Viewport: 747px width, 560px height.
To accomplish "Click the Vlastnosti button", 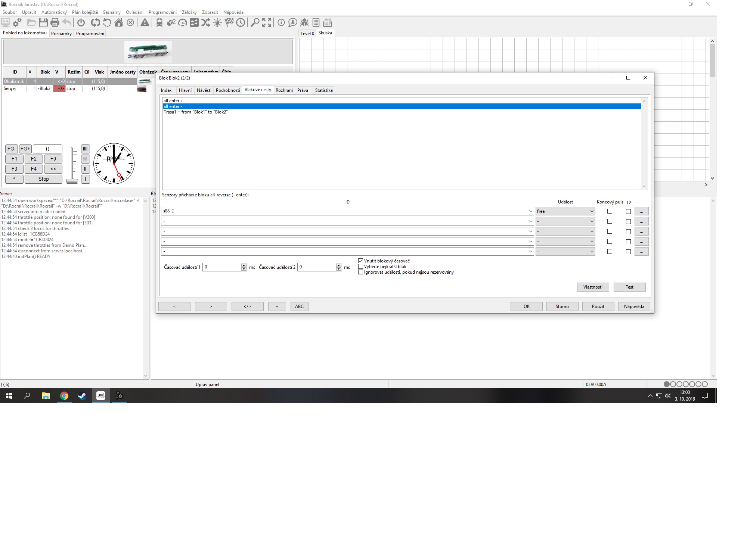I will [x=593, y=287].
